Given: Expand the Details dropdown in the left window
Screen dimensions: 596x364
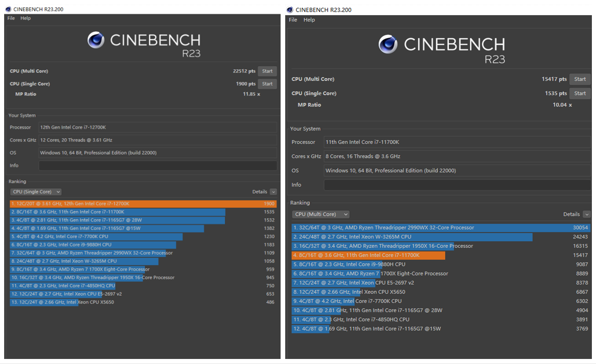Looking at the screenshot, I should (273, 192).
